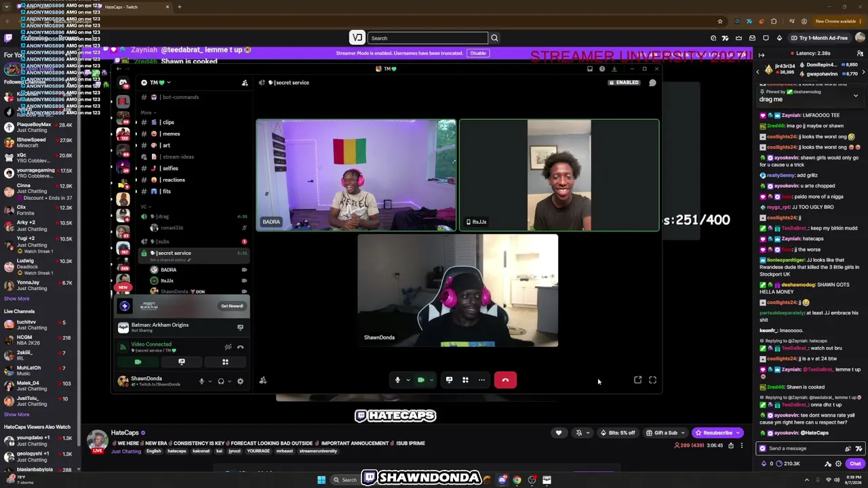Disconnect using the Video Connected hang-up icon
868x488 pixels.
240,347
